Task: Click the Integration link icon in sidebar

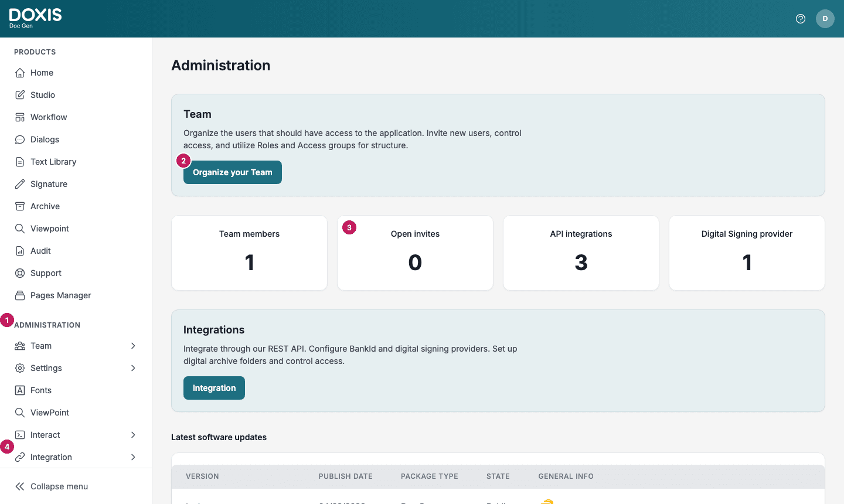Action: [x=20, y=457]
